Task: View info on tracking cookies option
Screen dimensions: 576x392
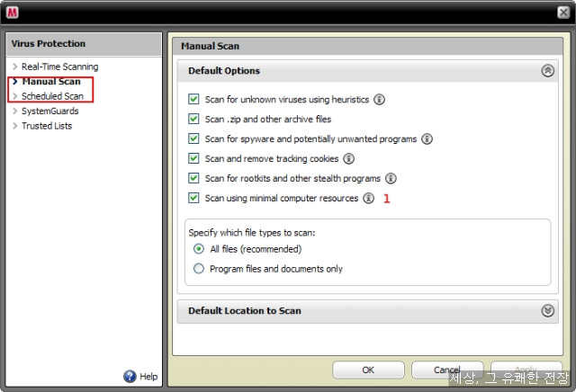Action: coord(348,159)
